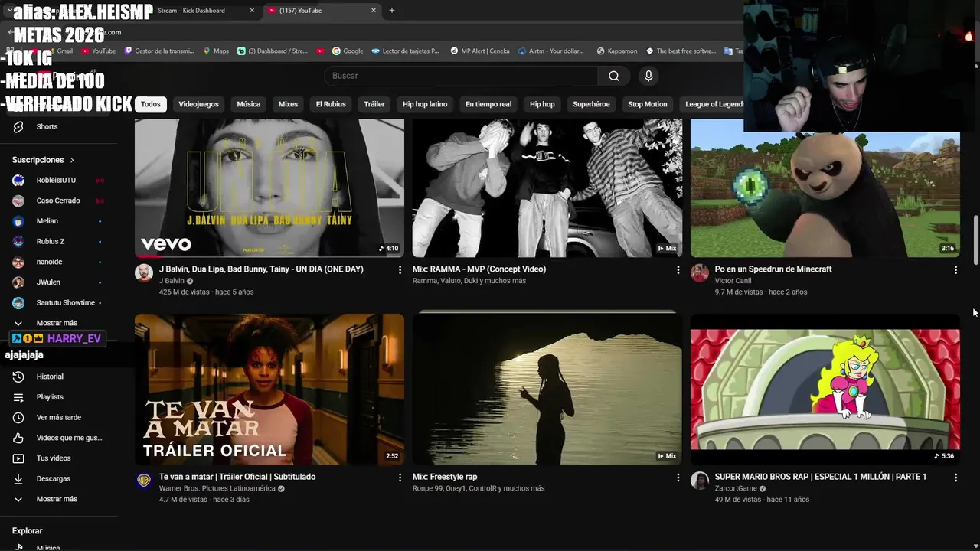Select the Música filter chip
The image size is (980, 551).
[248, 104]
